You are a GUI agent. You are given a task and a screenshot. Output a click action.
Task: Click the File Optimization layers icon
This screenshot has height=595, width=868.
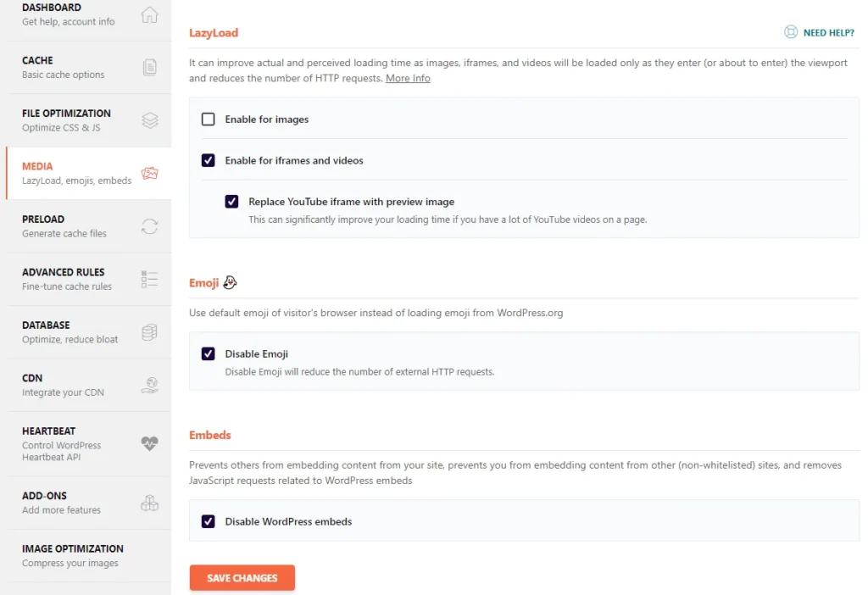point(149,120)
